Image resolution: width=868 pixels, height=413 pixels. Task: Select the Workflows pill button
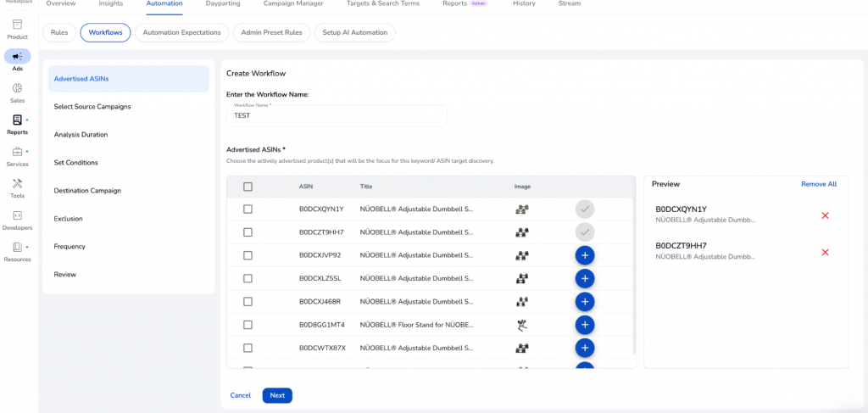click(x=105, y=33)
